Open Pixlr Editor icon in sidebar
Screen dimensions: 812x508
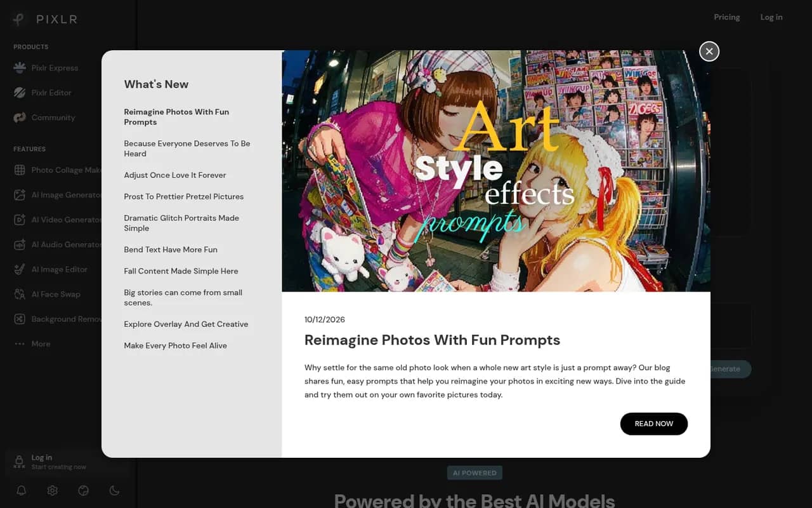(x=20, y=93)
